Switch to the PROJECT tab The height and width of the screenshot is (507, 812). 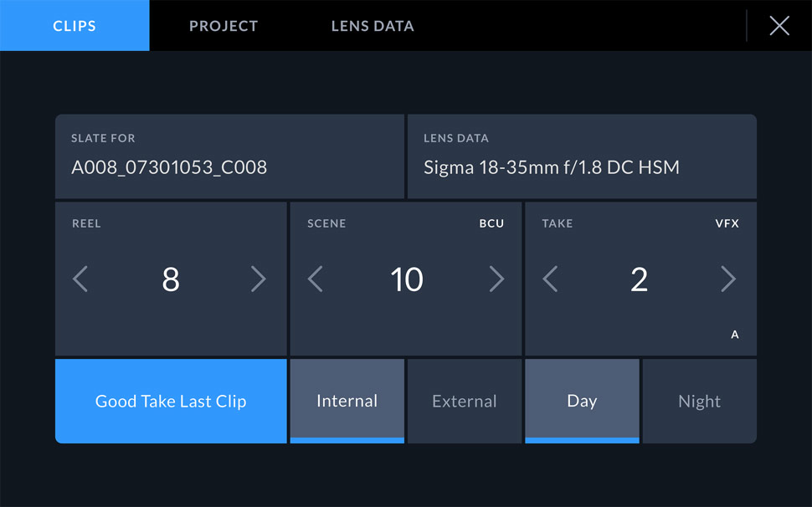coord(223,25)
